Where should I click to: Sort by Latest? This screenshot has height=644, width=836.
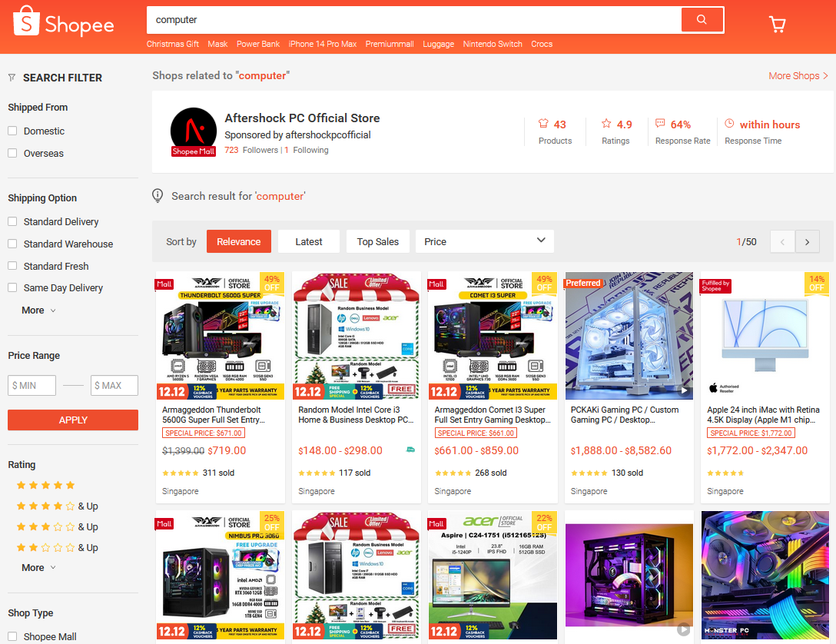(309, 241)
